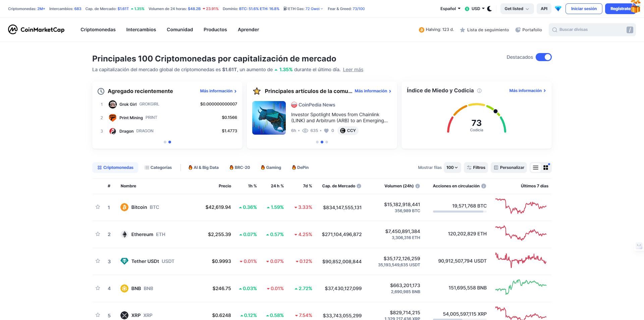
Task: Open the Productos menu
Action: point(215,30)
